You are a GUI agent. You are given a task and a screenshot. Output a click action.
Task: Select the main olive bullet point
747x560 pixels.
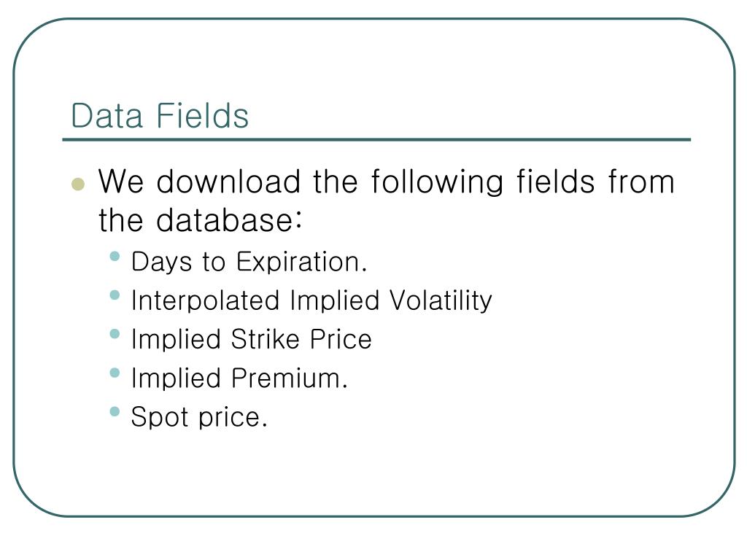click(x=78, y=184)
